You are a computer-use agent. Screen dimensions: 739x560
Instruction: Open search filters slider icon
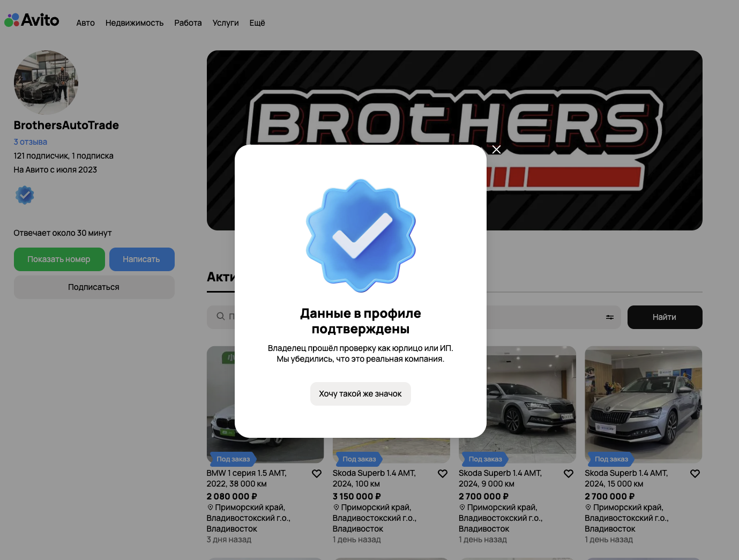[x=610, y=317]
